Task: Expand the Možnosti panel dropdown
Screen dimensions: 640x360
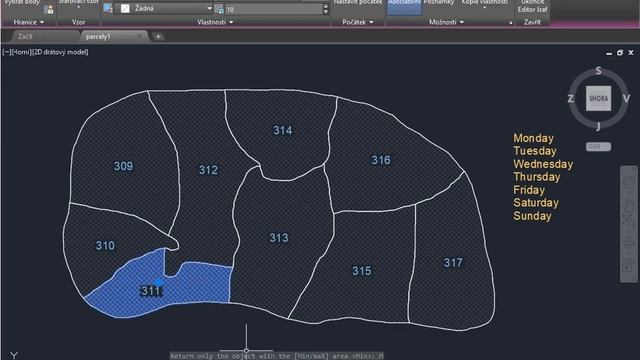Action: (462, 22)
